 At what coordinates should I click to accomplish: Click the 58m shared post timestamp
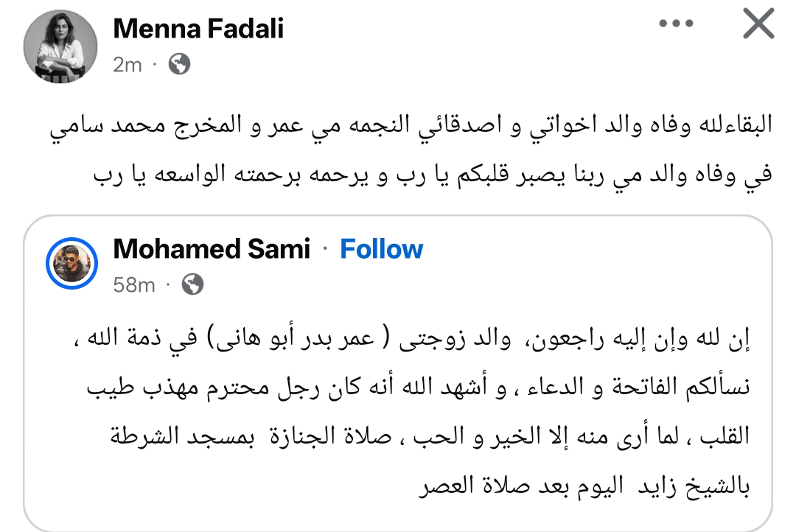click(134, 284)
